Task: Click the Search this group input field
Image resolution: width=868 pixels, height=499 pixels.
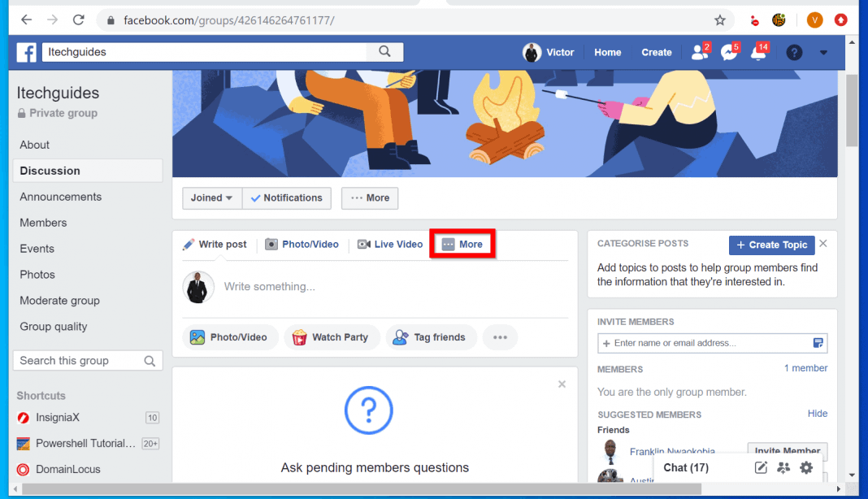Action: (81, 360)
